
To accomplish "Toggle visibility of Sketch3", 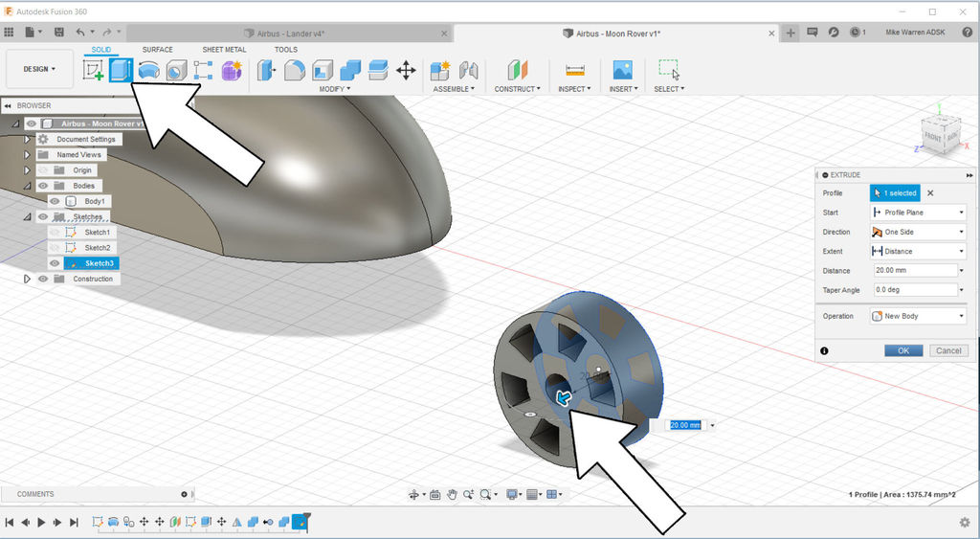I will tap(55, 263).
